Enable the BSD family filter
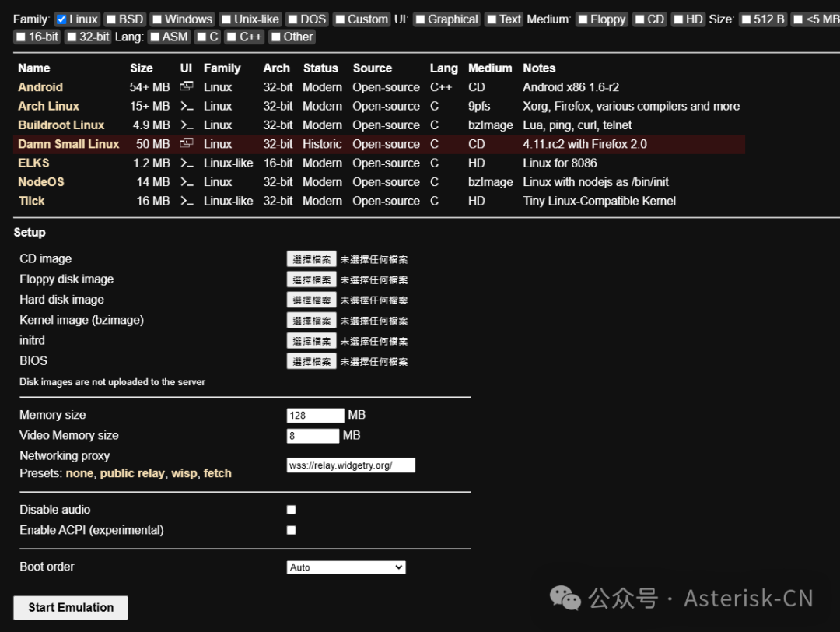840x632 pixels. tap(111, 19)
